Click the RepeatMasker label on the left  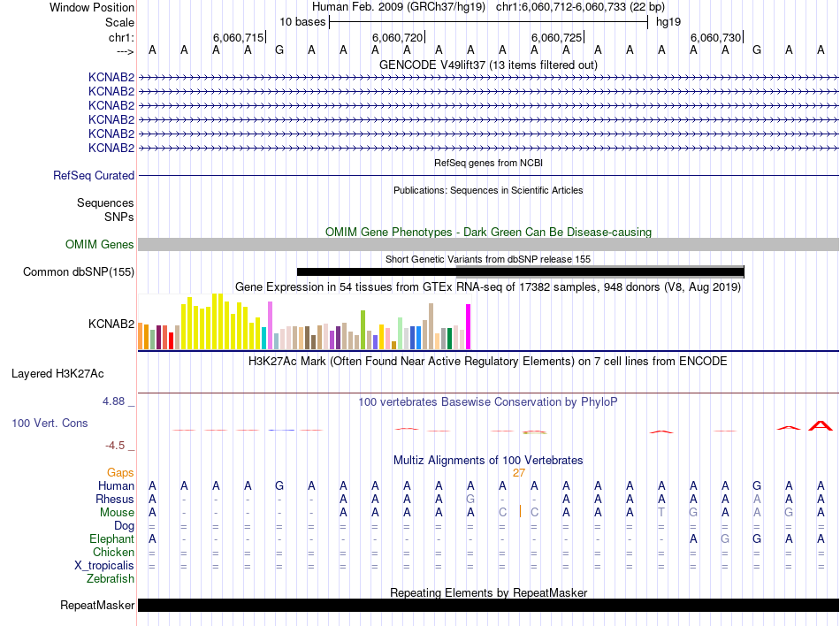[x=97, y=606]
